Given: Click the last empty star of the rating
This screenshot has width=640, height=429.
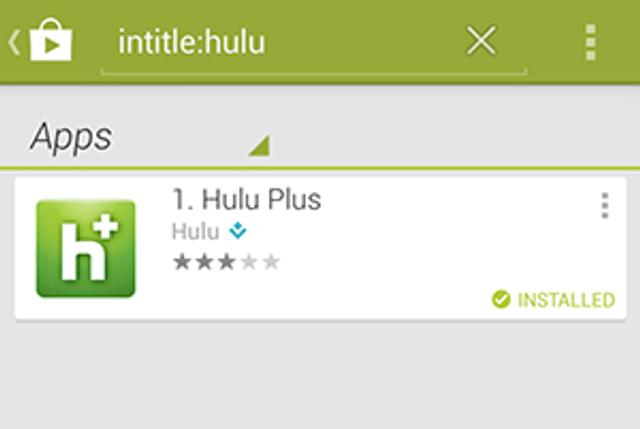Looking at the screenshot, I should (x=271, y=262).
